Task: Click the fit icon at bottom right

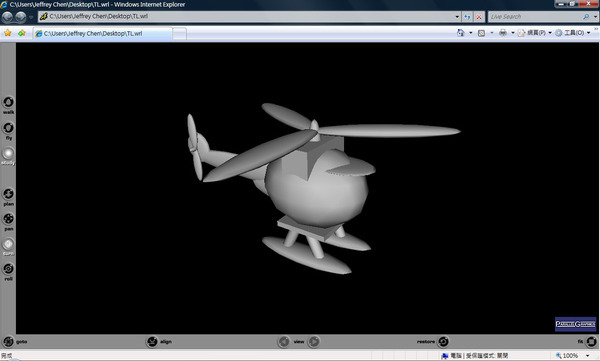Action: (591, 341)
